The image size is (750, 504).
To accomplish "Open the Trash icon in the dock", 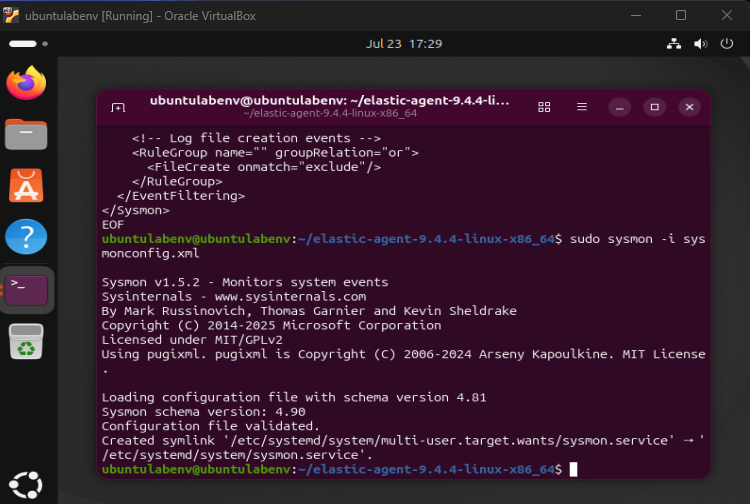I will click(26, 341).
